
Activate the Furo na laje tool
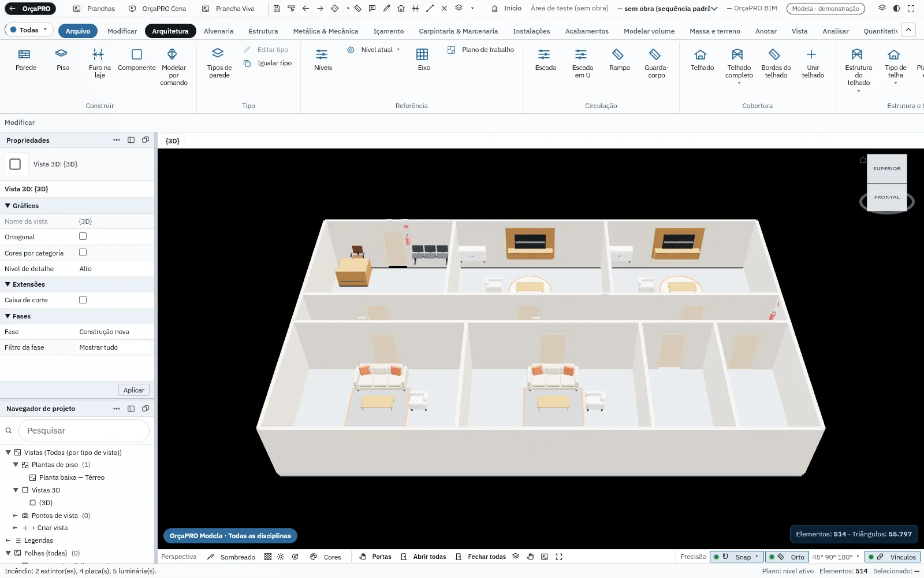click(100, 64)
